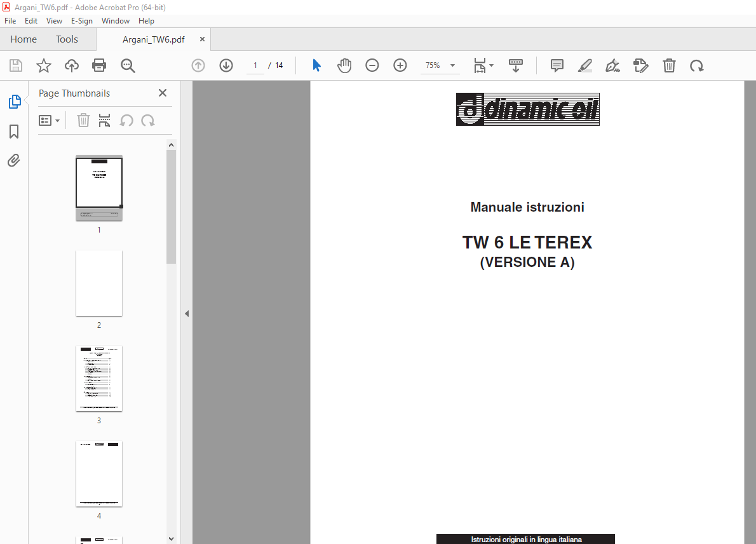Go to previous page arrow
756x544 pixels.
[x=198, y=65]
